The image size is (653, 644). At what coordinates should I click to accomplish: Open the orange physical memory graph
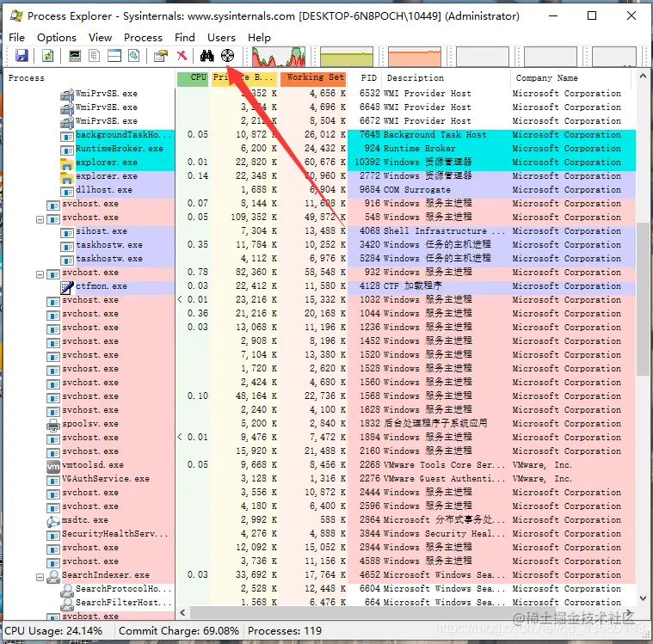pyautogui.click(x=415, y=56)
